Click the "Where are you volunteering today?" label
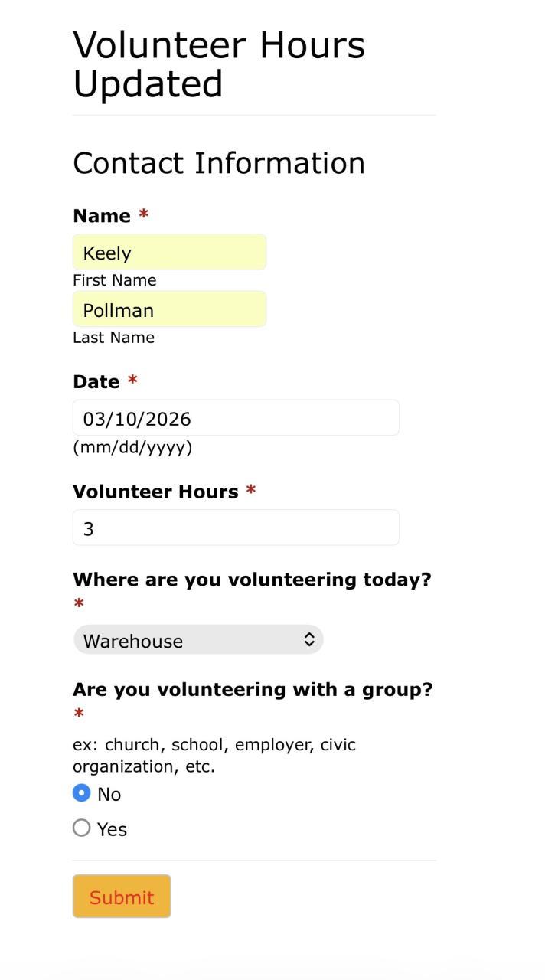This screenshot has width=545, height=980. click(252, 580)
